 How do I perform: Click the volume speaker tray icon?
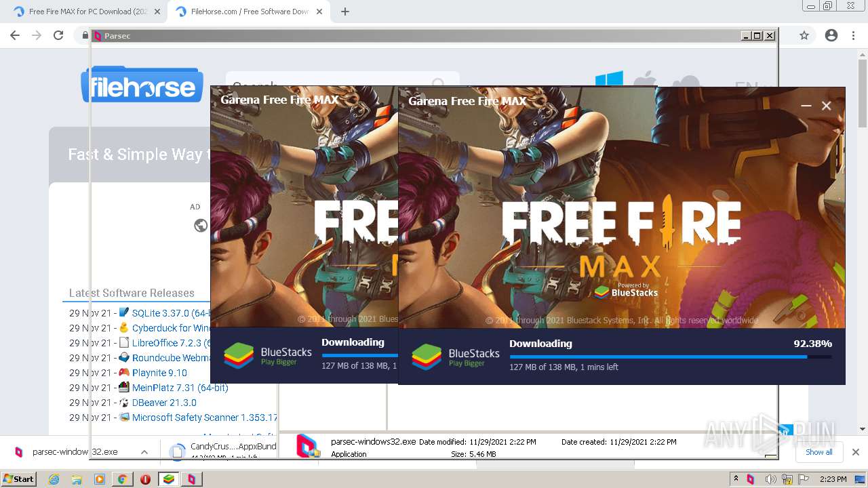click(772, 479)
